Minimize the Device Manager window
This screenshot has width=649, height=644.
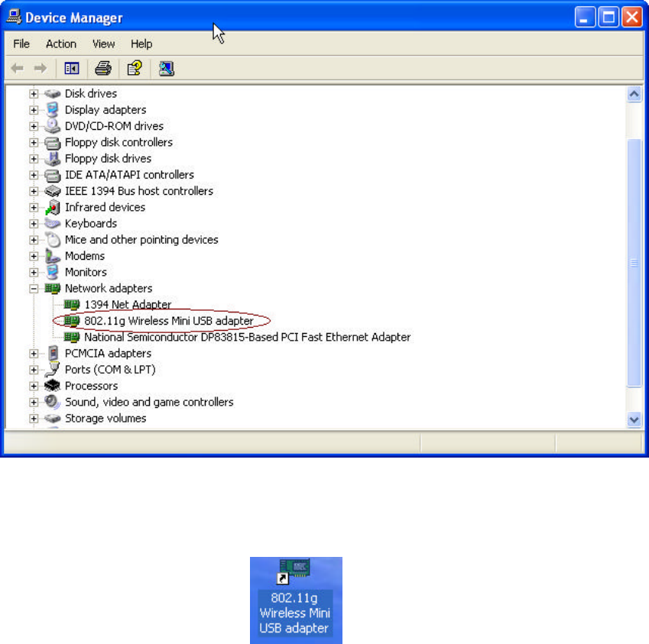pyautogui.click(x=585, y=18)
